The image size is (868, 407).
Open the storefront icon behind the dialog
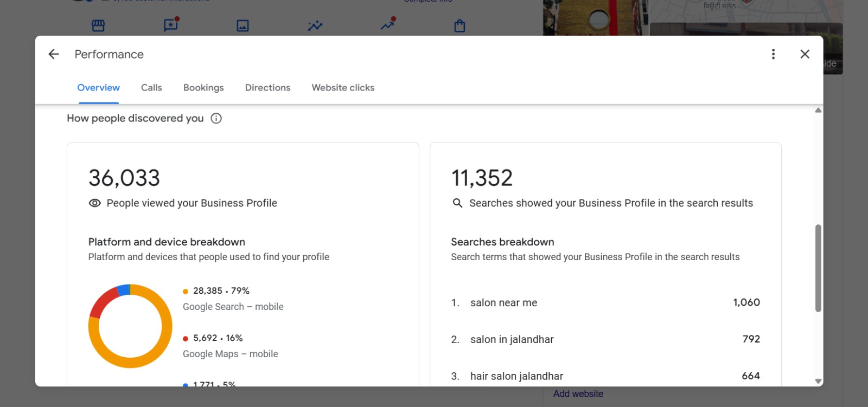(x=98, y=25)
